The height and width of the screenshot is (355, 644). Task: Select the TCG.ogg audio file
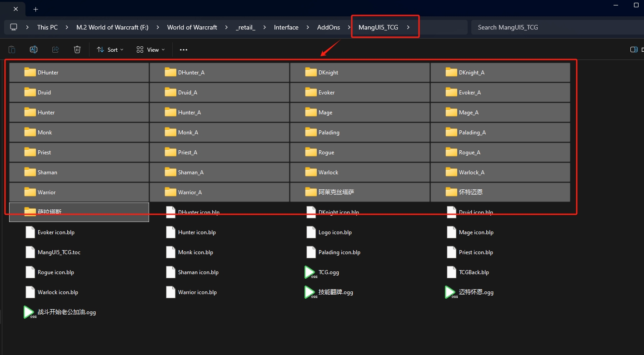[x=360, y=272]
